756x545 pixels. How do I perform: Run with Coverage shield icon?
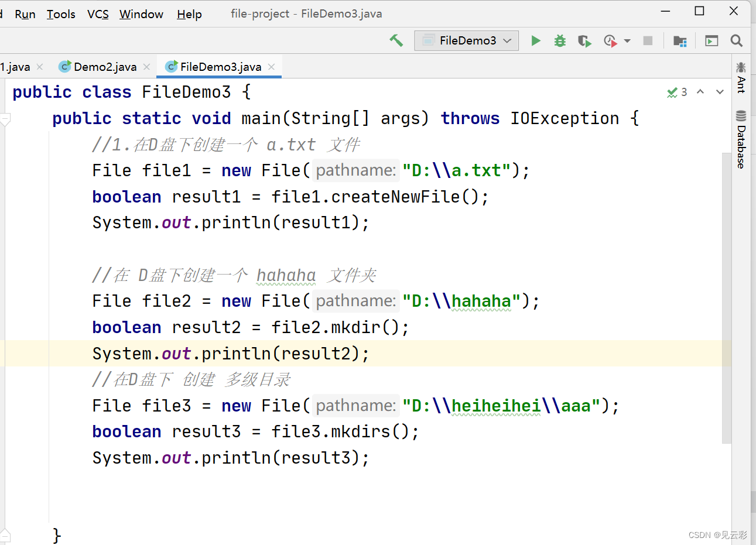[x=584, y=41]
